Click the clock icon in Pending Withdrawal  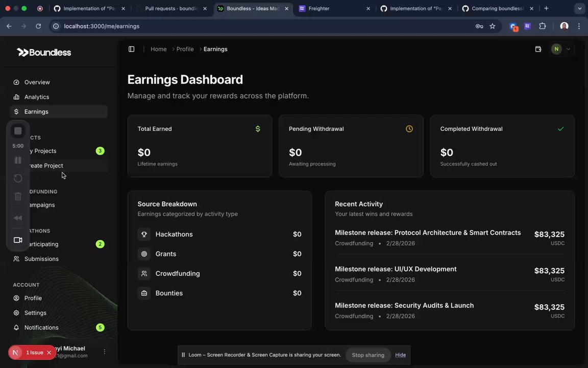(x=409, y=129)
